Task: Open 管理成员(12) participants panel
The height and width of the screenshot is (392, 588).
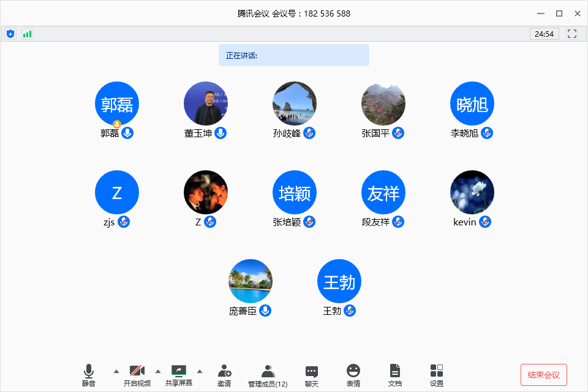Action: coord(268,375)
